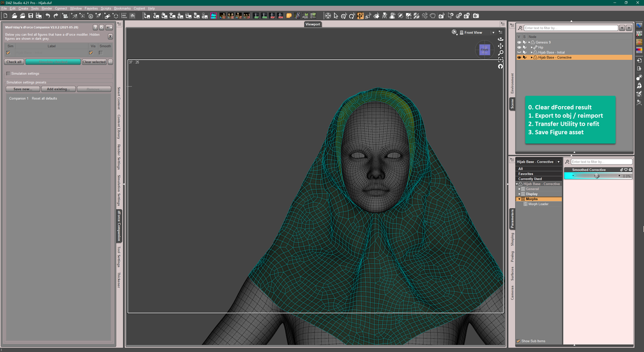
Task: Enable the Smooth checkbox in dForce list
Action: pyautogui.click(x=101, y=52)
